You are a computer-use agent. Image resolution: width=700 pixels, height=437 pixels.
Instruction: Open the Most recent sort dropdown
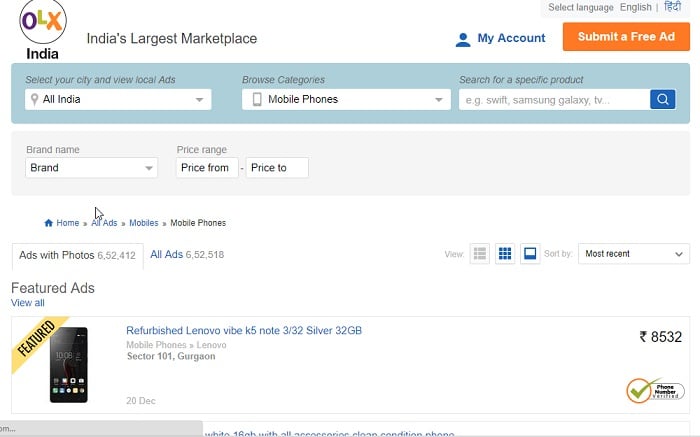(633, 254)
